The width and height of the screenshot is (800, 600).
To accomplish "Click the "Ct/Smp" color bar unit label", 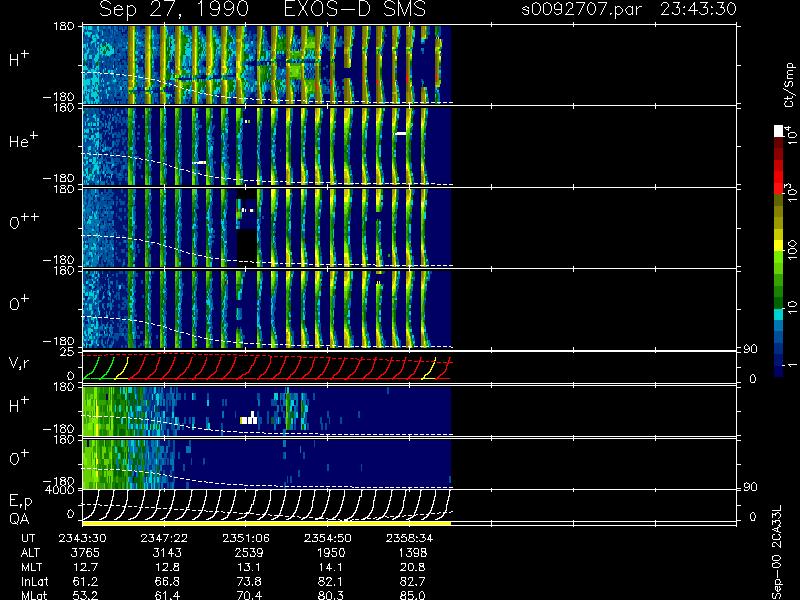I will click(x=789, y=85).
